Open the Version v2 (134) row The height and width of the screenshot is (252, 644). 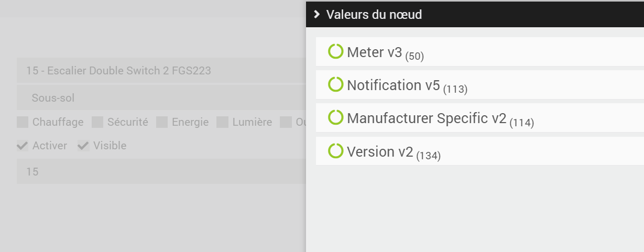click(x=480, y=151)
